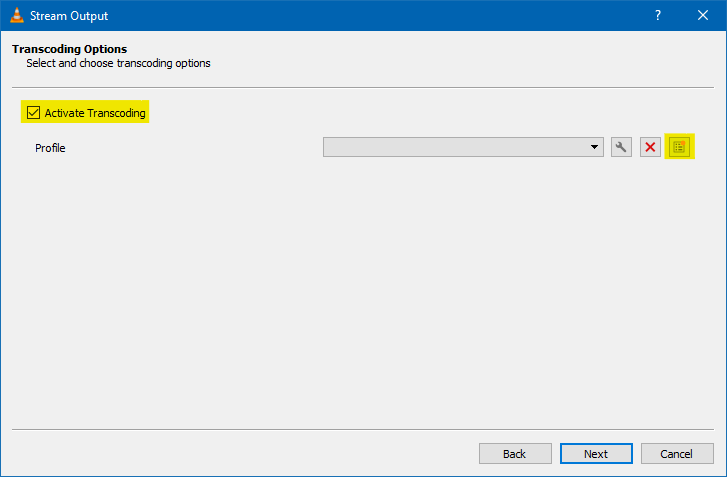Click the separator line below the subtitle
The image size is (727, 477).
click(363, 88)
